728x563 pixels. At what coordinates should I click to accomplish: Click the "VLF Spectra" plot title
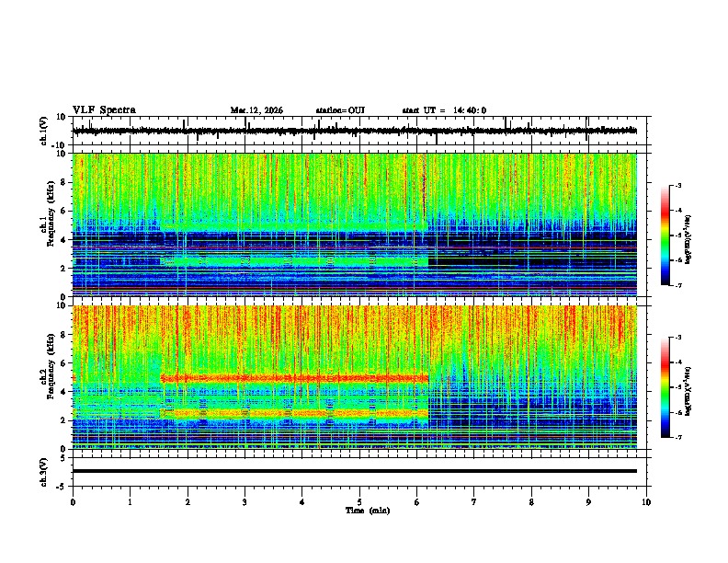click(104, 110)
